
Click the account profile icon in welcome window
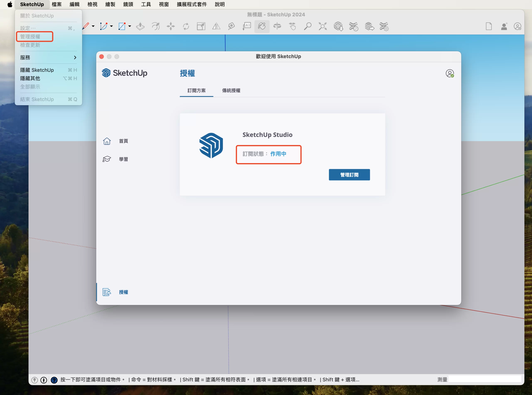450,73
